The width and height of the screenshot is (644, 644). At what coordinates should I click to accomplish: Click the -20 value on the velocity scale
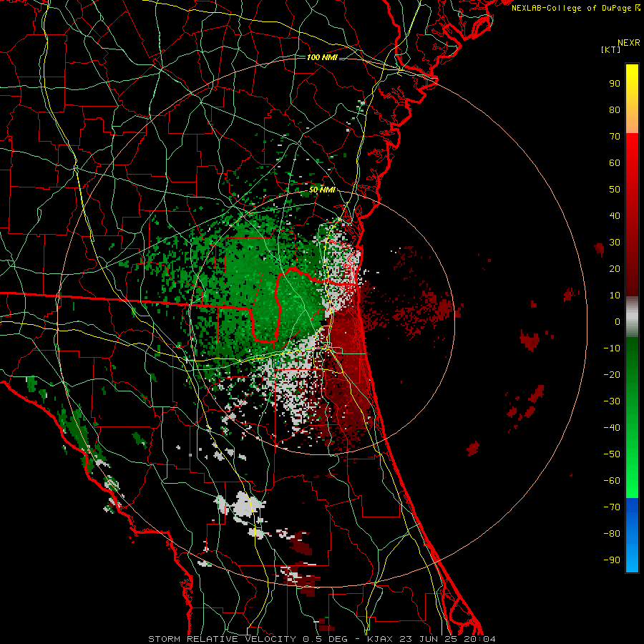[x=612, y=374]
